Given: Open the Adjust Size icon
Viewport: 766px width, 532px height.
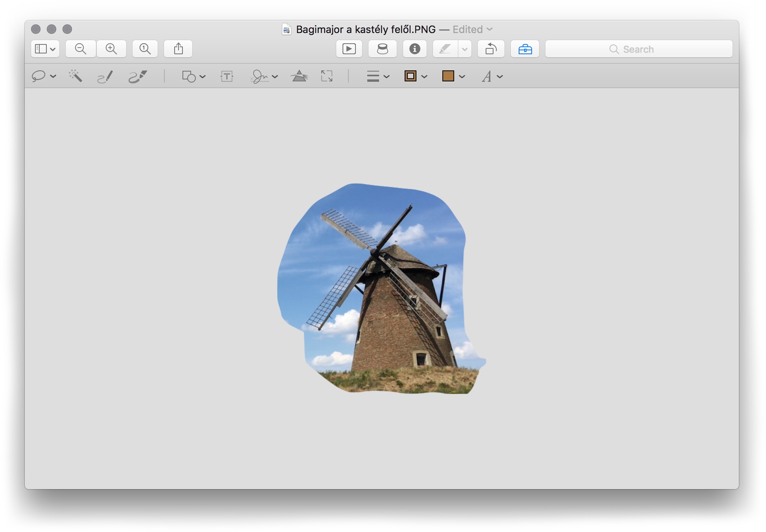Looking at the screenshot, I should point(327,76).
